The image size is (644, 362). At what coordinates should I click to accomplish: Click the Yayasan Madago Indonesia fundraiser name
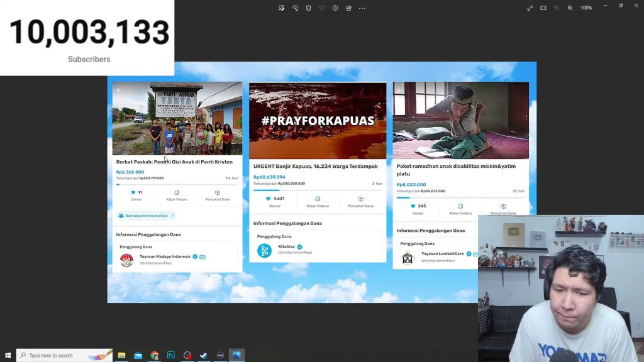(165, 256)
